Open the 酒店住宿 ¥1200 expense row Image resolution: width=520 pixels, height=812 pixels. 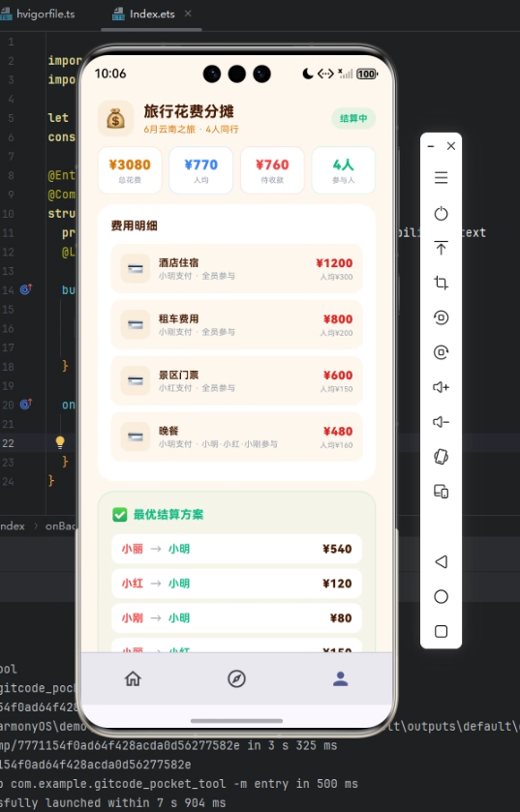tap(236, 268)
